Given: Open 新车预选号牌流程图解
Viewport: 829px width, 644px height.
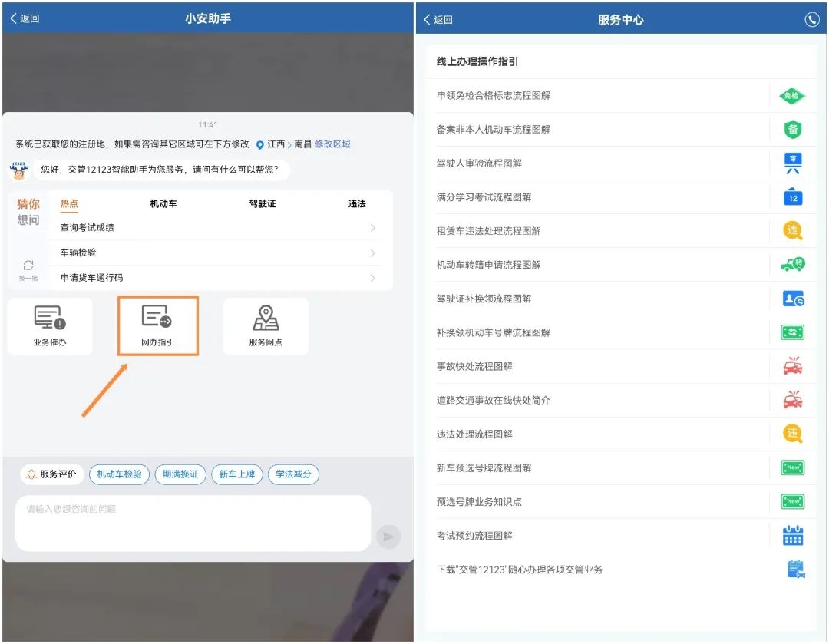Looking at the screenshot, I should coord(621,468).
